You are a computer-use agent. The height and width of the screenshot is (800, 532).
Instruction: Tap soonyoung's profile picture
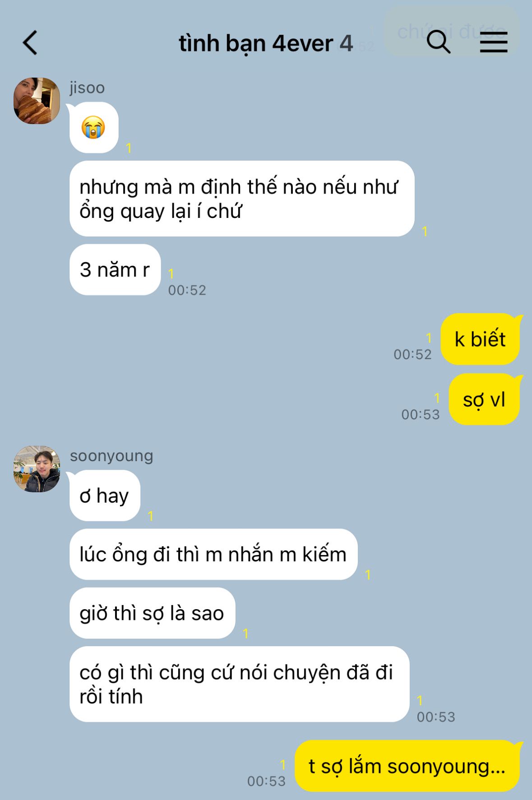pos(37,469)
